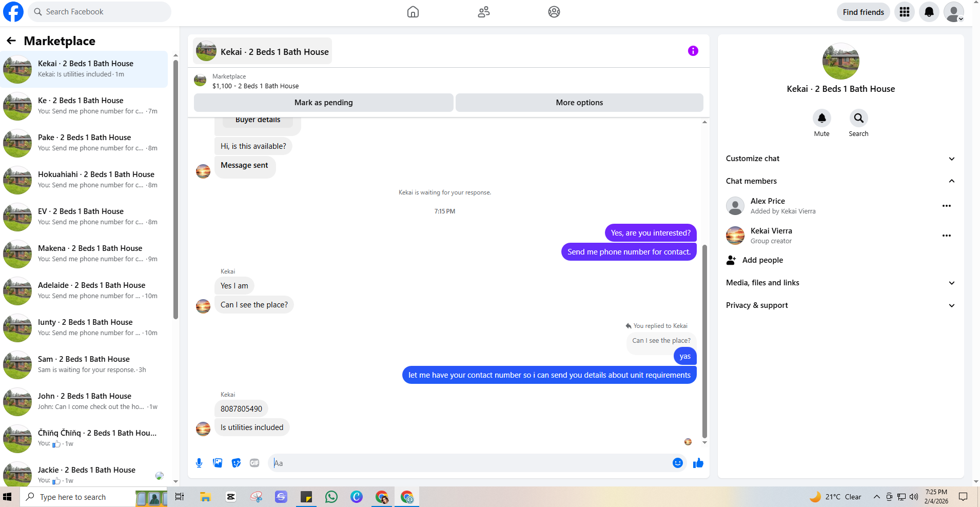This screenshot has height=507, width=980.
Task: Click the phone number 8087805490 message
Action: click(241, 409)
